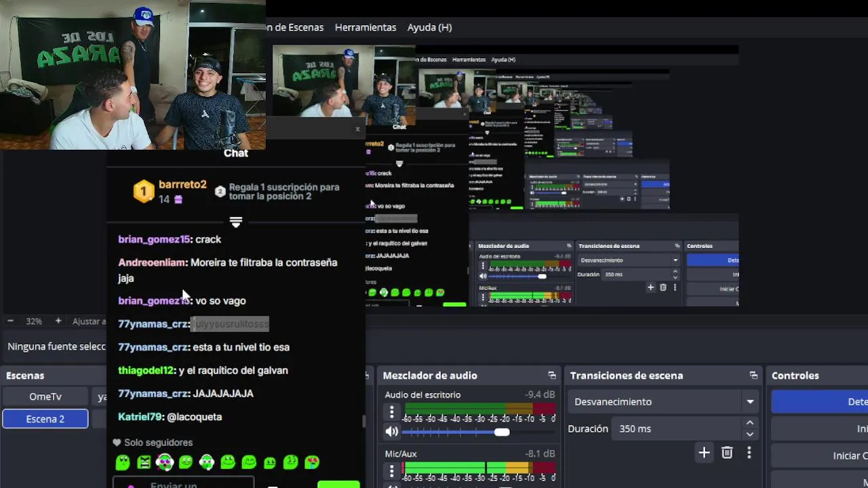This screenshot has width=868, height=488.
Task: Click the 32% preview zoom value
Action: pos(34,321)
